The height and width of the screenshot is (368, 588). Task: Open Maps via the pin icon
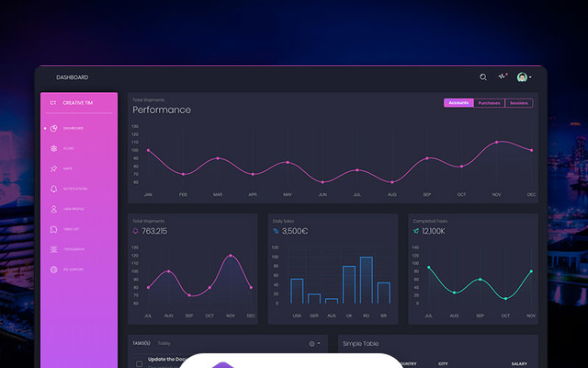click(x=53, y=169)
